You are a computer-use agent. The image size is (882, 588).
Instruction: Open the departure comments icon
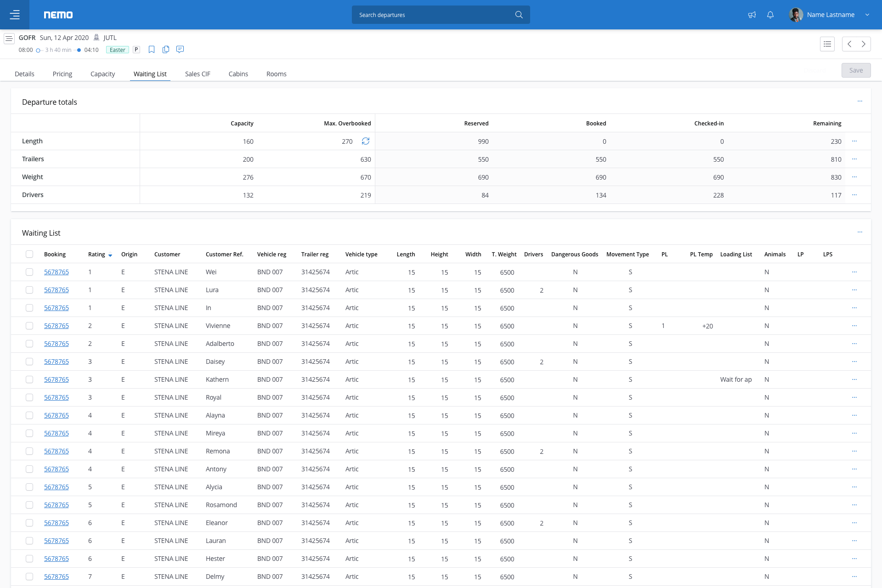coord(180,50)
